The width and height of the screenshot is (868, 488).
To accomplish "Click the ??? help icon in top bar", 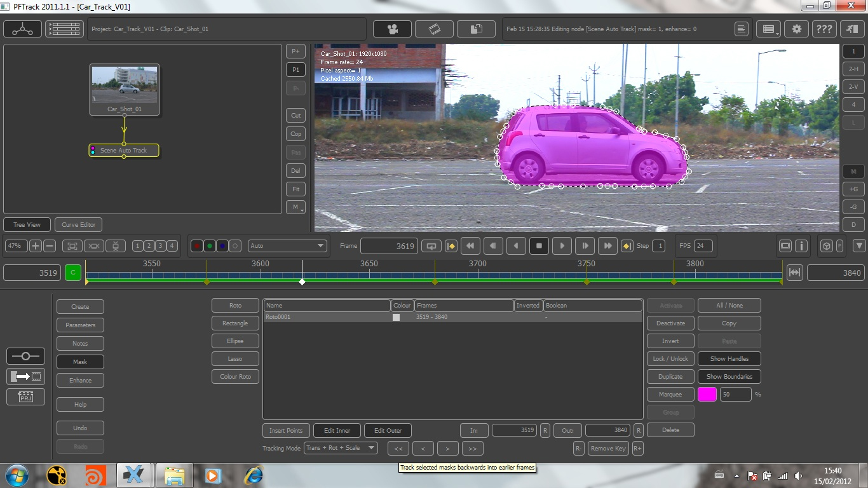I will [824, 29].
